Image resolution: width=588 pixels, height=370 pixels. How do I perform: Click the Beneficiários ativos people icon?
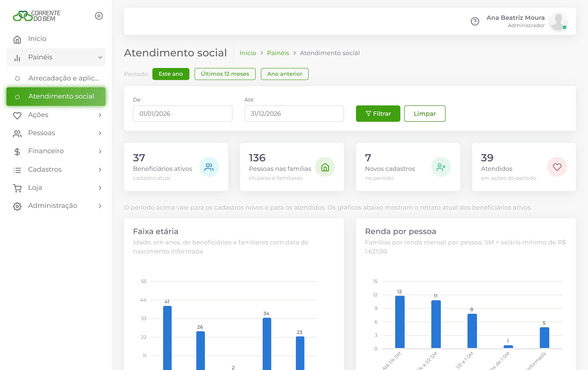pos(209,167)
